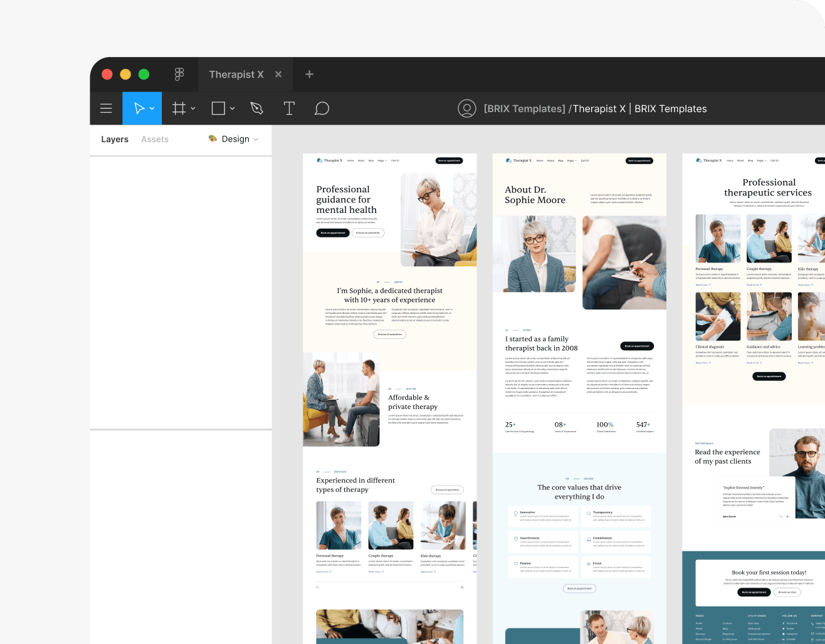Screen dimensions: 825x644
Task: Open the Figma main menu
Action: [106, 108]
